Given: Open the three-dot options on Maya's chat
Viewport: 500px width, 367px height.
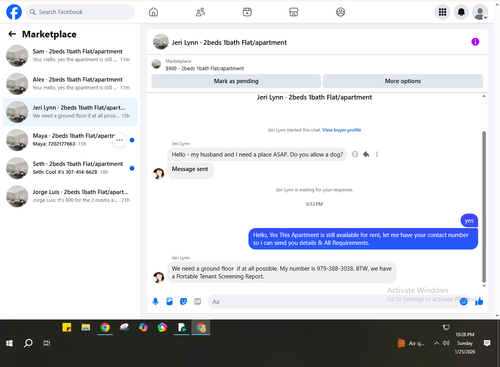Looking at the screenshot, I should [x=119, y=140].
